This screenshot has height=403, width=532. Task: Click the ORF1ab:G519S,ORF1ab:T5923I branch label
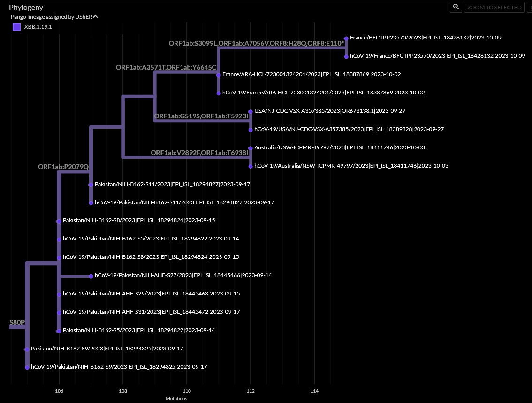tap(201, 116)
